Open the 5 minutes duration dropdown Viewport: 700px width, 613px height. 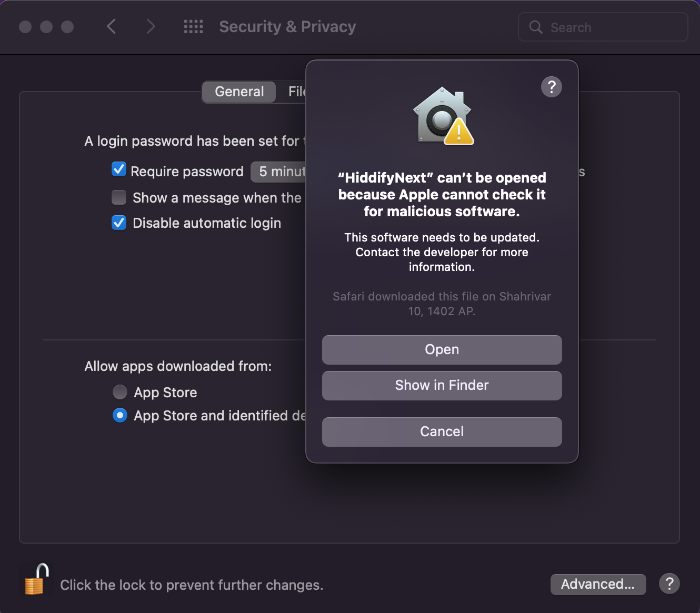[x=279, y=172]
